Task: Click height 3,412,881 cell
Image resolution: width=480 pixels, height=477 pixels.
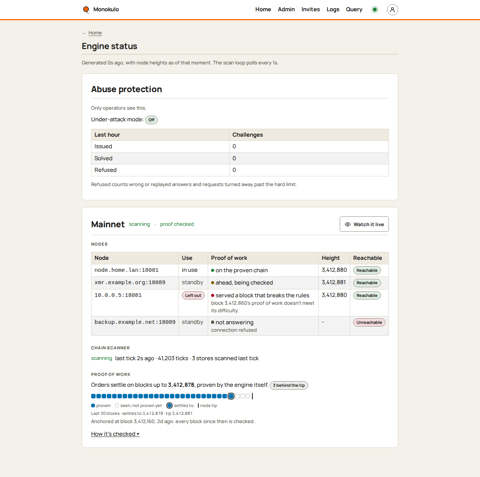Action: pyautogui.click(x=334, y=282)
